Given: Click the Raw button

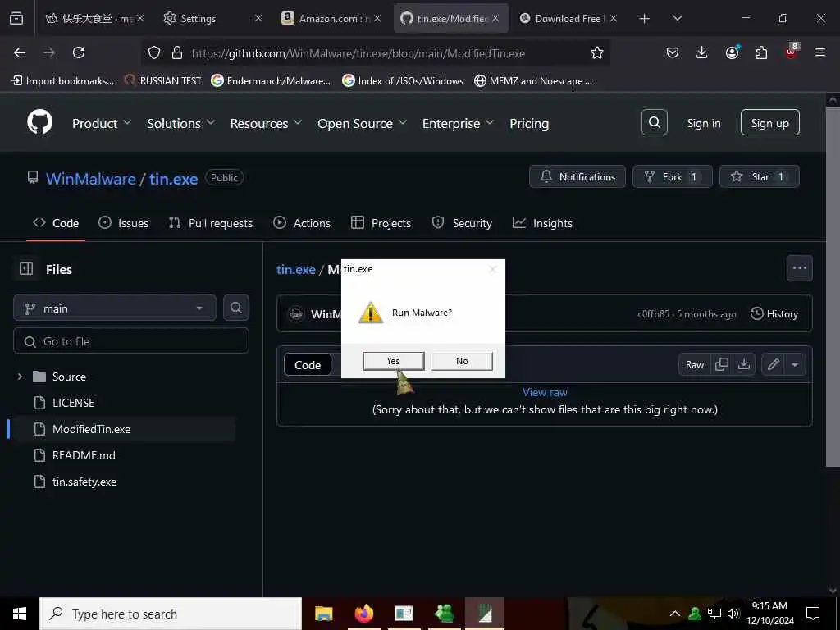Looking at the screenshot, I should [x=694, y=365].
